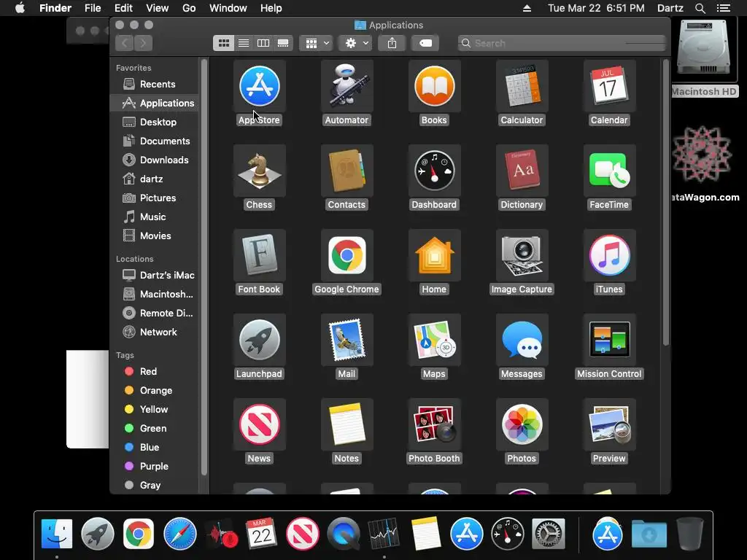The image size is (747, 560).
Task: Open the FaceTime app icon
Action: pyautogui.click(x=609, y=171)
